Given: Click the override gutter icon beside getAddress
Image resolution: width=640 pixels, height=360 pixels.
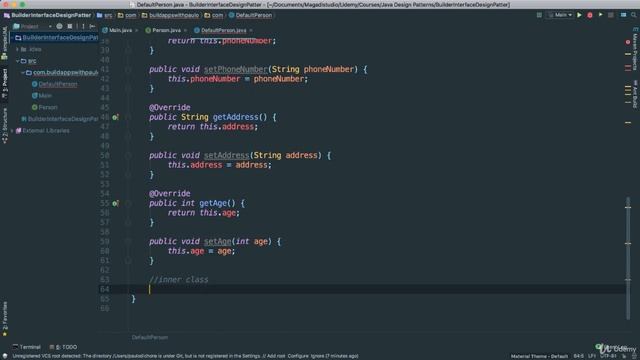Looking at the screenshot, I should (116, 118).
